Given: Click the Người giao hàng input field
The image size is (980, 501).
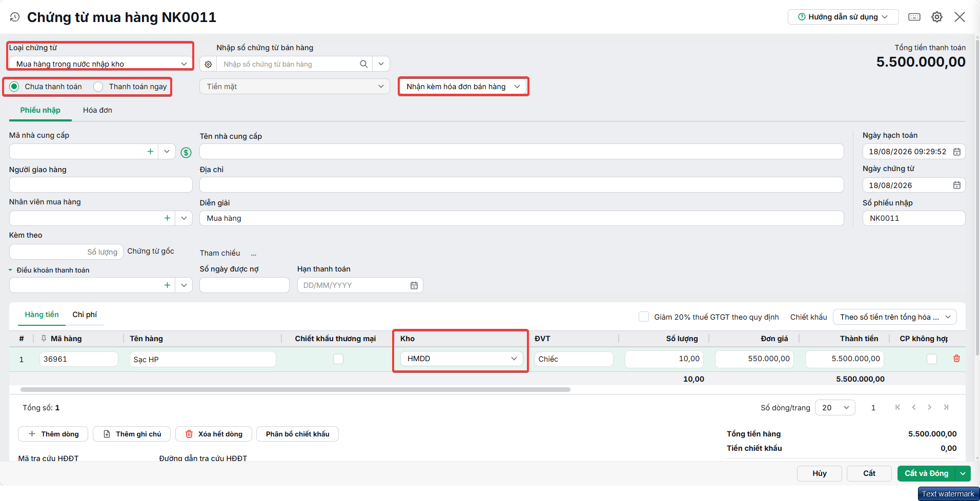Looking at the screenshot, I should pyautogui.click(x=101, y=185).
